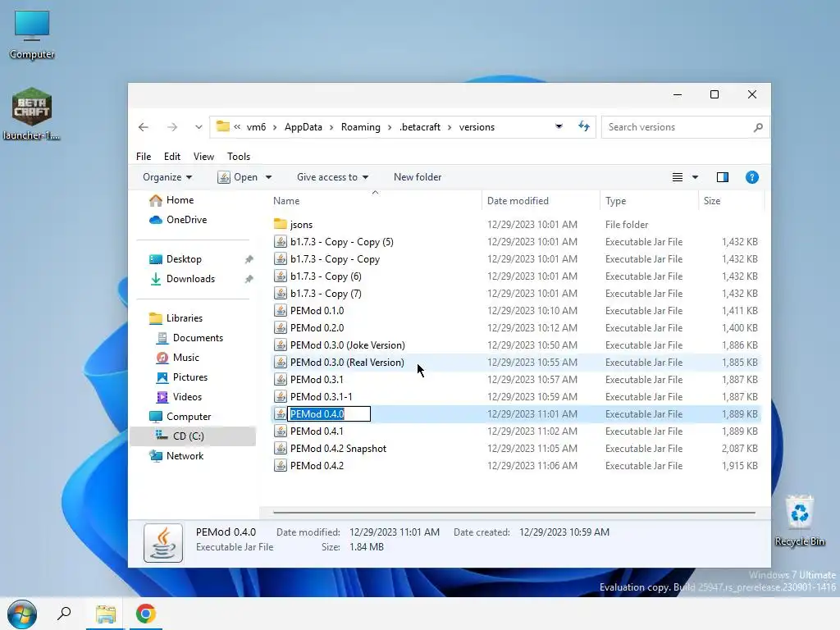Open File Explorer from the taskbar
This screenshot has width=840, height=630.
(106, 614)
